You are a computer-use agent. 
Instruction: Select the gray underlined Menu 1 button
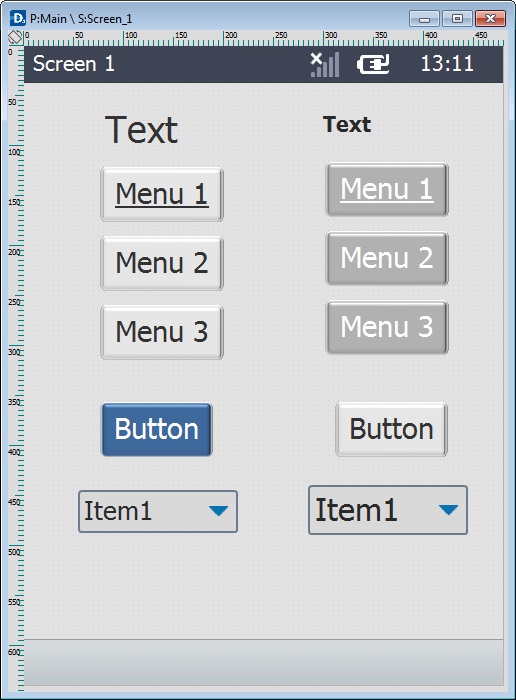(387, 189)
